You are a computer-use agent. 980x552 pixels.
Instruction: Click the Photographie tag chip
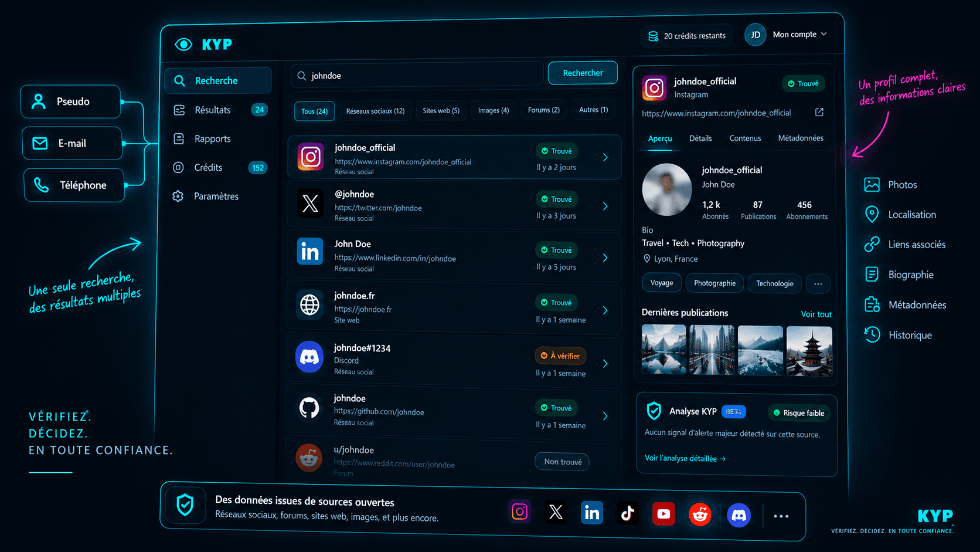(714, 283)
